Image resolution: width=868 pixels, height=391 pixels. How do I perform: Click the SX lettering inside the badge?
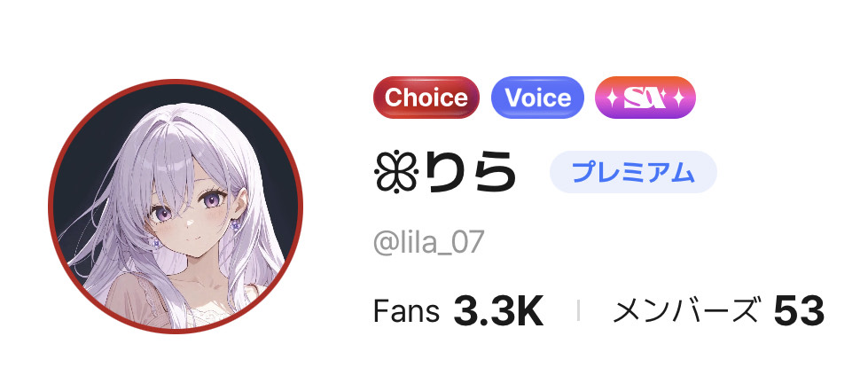coord(645,98)
